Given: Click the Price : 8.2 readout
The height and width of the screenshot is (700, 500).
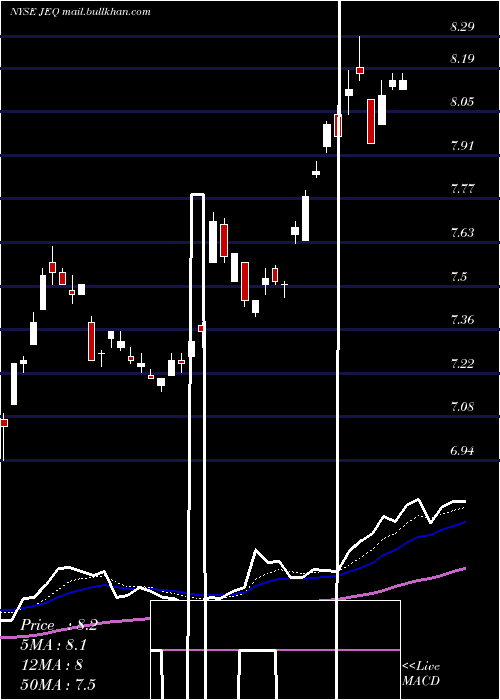Looking at the screenshot, I should [x=58, y=625].
